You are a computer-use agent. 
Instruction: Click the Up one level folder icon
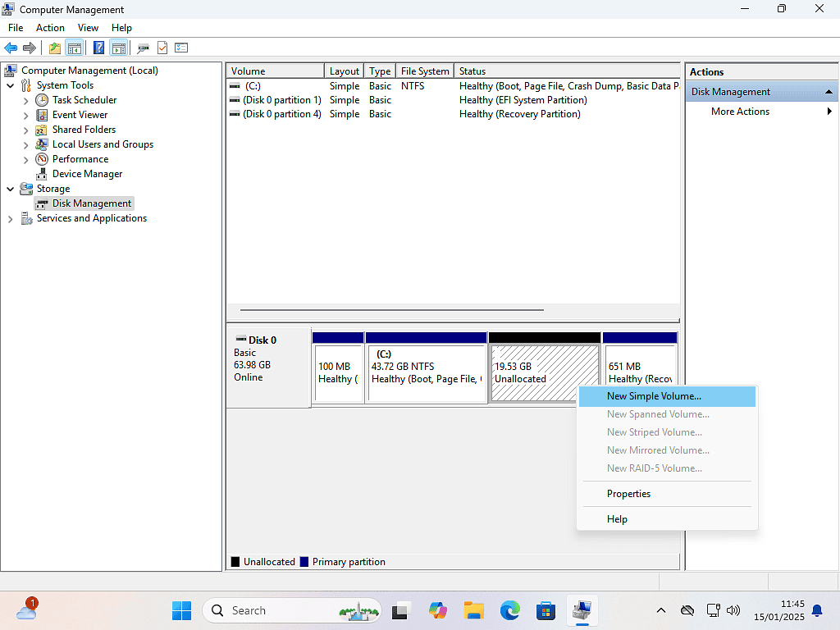click(x=54, y=48)
